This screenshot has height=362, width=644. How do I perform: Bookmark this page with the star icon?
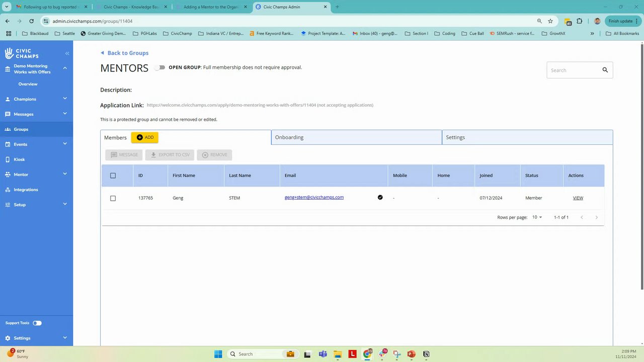point(550,21)
